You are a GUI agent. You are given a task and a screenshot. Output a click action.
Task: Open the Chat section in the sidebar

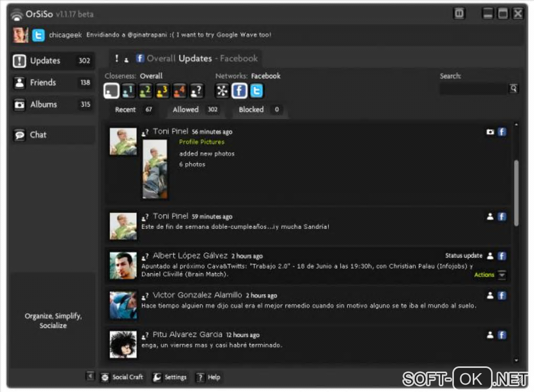53,135
